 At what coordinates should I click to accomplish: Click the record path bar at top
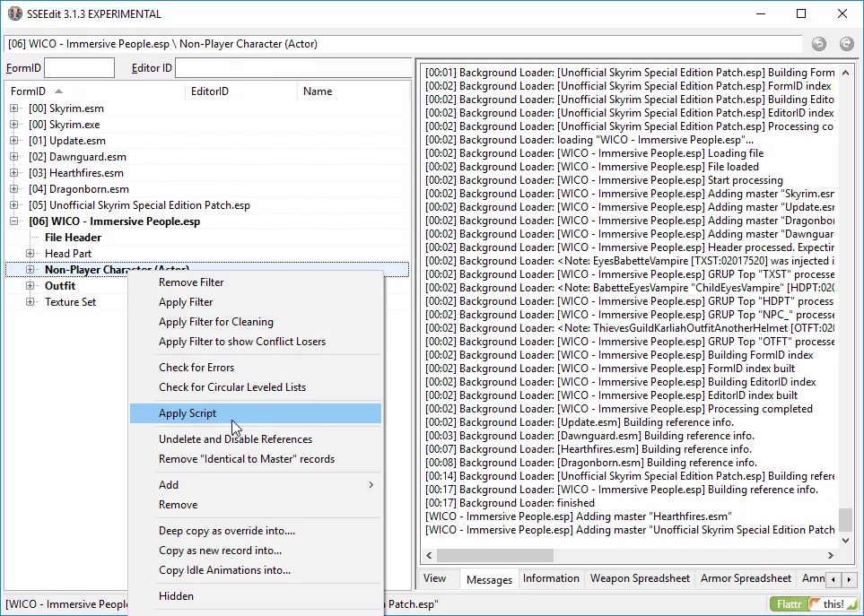404,44
